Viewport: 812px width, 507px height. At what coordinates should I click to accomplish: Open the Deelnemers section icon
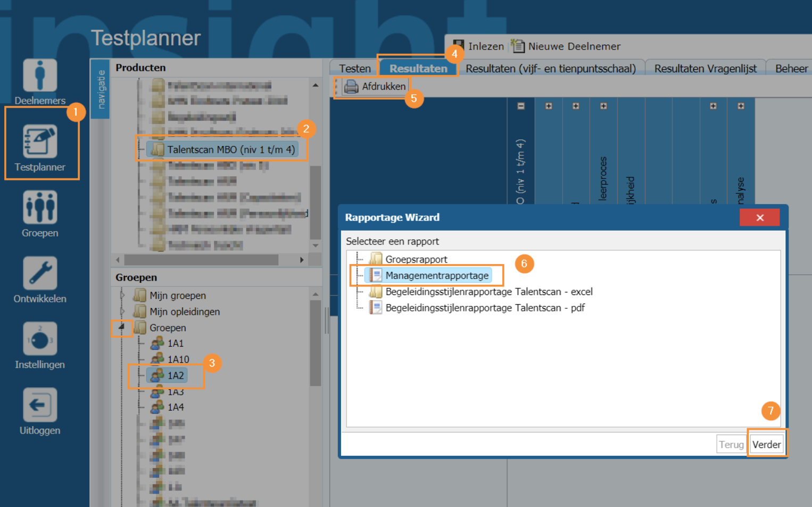pyautogui.click(x=40, y=76)
